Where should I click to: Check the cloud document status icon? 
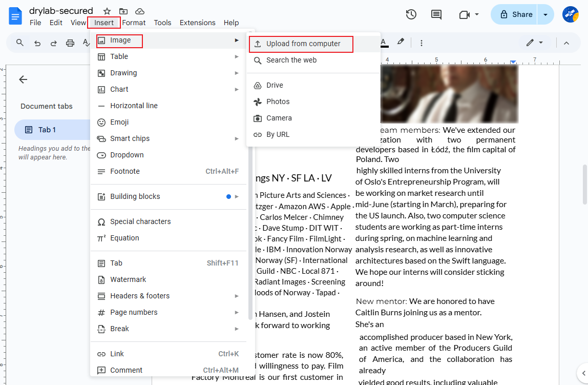point(139,11)
